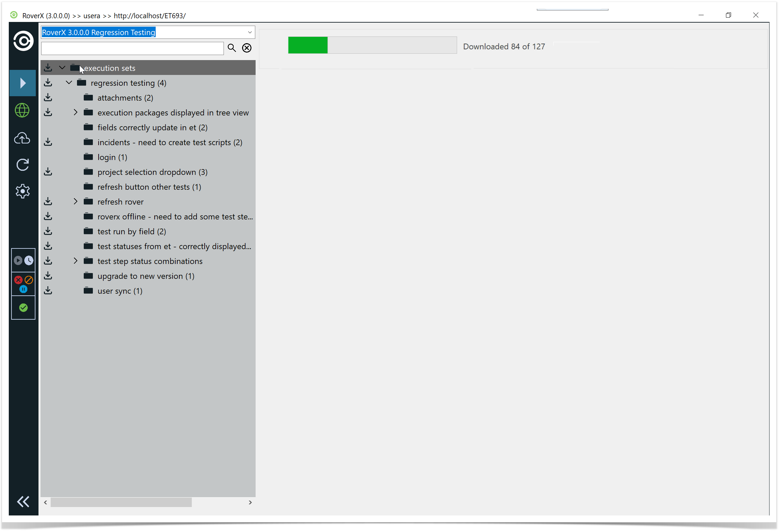Click the search text input field
The height and width of the screenshot is (532, 781).
(x=132, y=48)
